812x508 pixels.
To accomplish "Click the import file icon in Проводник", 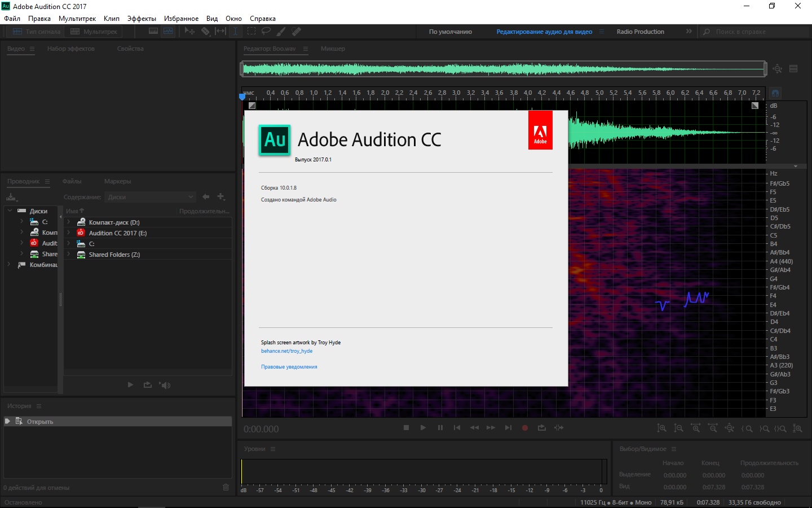I will point(11,197).
